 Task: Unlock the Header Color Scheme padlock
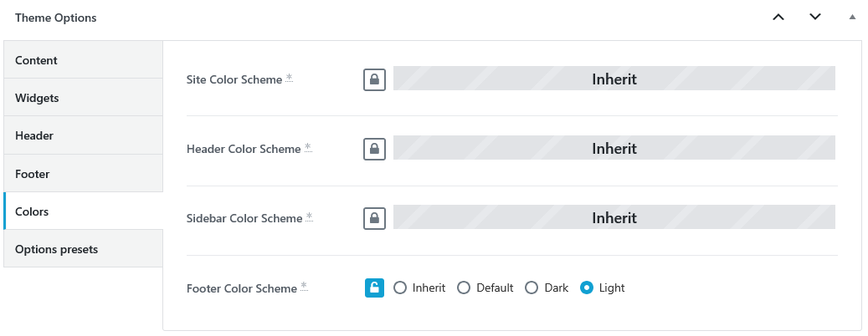pyautogui.click(x=374, y=150)
